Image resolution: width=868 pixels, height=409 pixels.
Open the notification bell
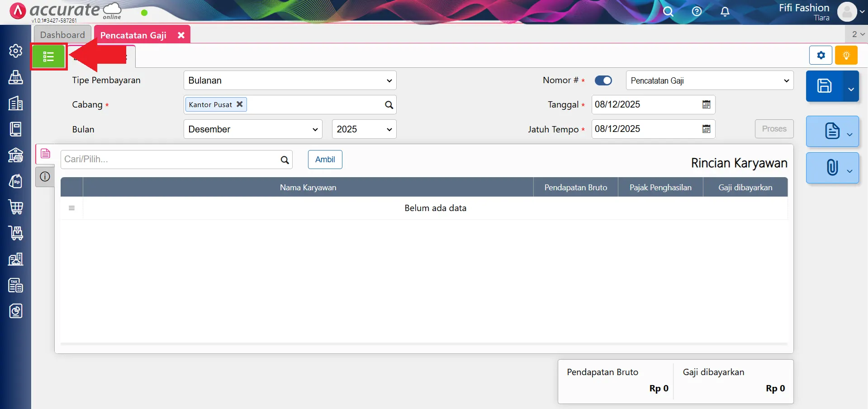click(725, 12)
